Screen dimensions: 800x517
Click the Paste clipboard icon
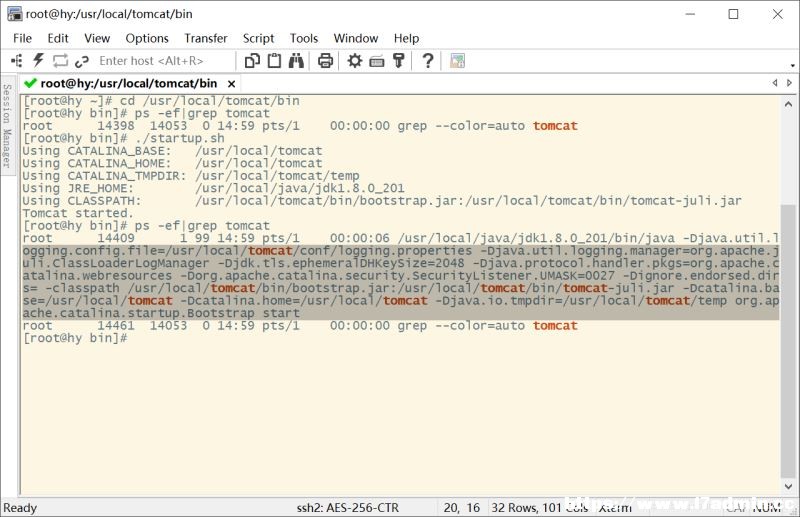click(274, 61)
